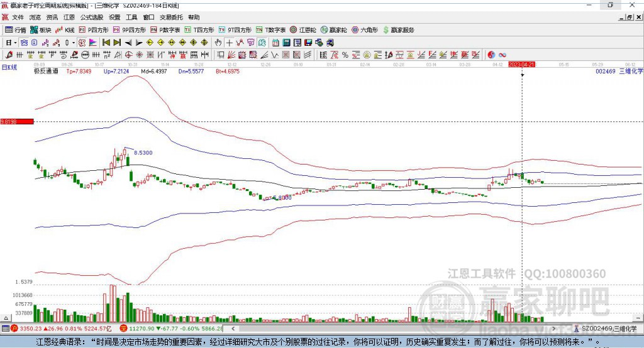Open the 行情 market quotes view
Viewport: 644px width, 348px height.
[15, 30]
